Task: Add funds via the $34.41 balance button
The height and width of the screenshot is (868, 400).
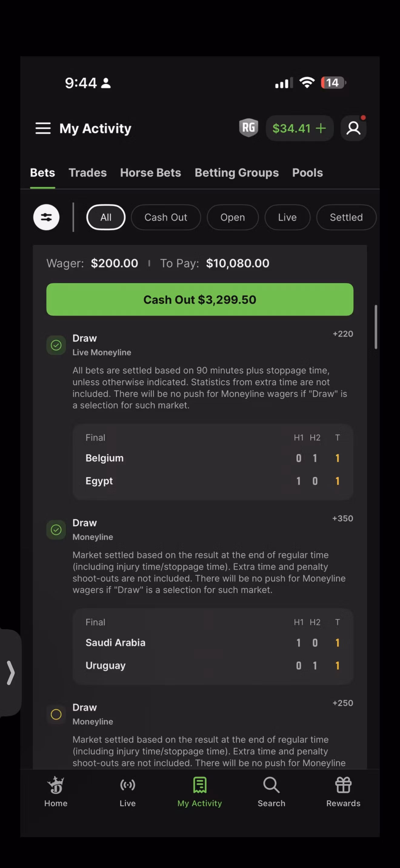Action: point(299,128)
